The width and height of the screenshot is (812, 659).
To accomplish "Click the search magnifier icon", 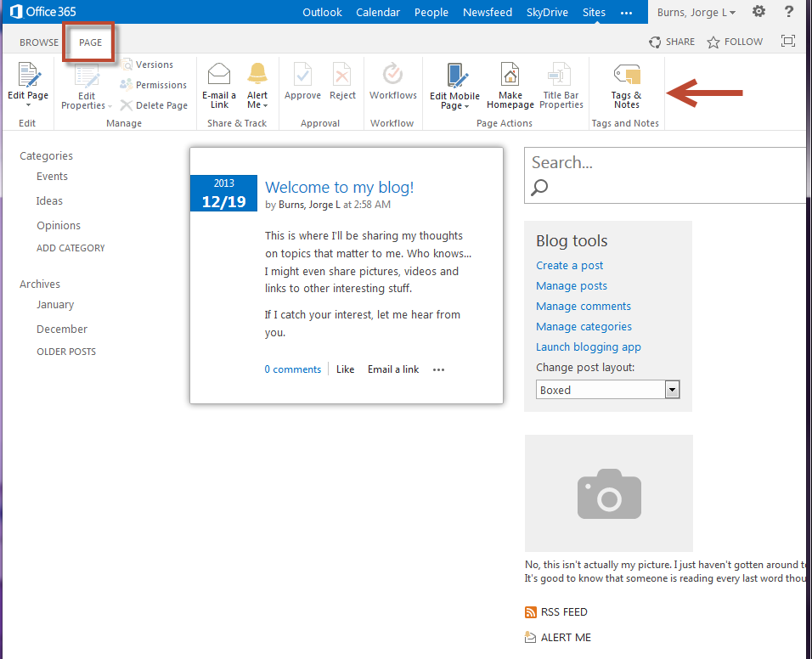I will coord(539,188).
